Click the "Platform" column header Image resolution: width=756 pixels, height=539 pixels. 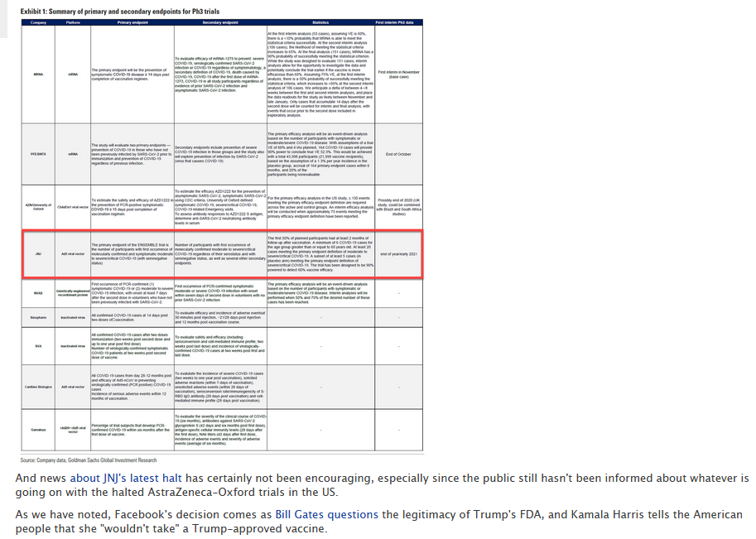73,22
